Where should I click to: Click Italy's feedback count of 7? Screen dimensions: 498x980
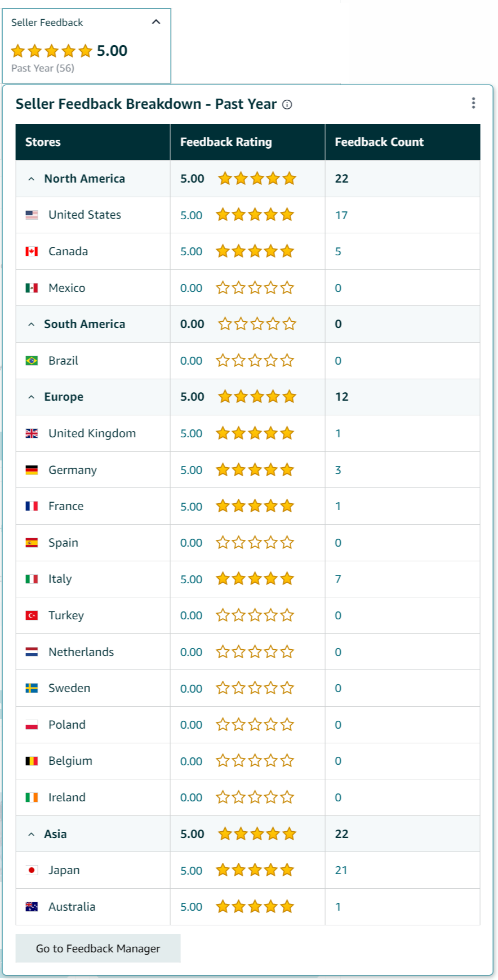pos(338,579)
